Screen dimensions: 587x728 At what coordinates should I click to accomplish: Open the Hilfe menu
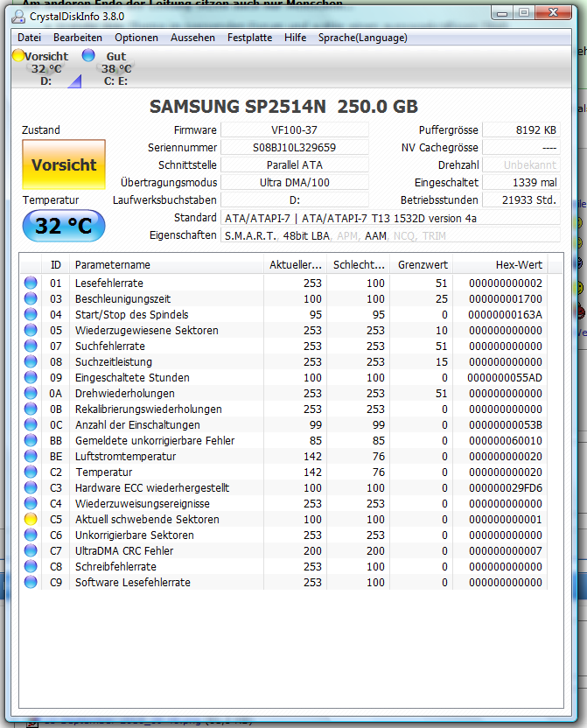[295, 38]
